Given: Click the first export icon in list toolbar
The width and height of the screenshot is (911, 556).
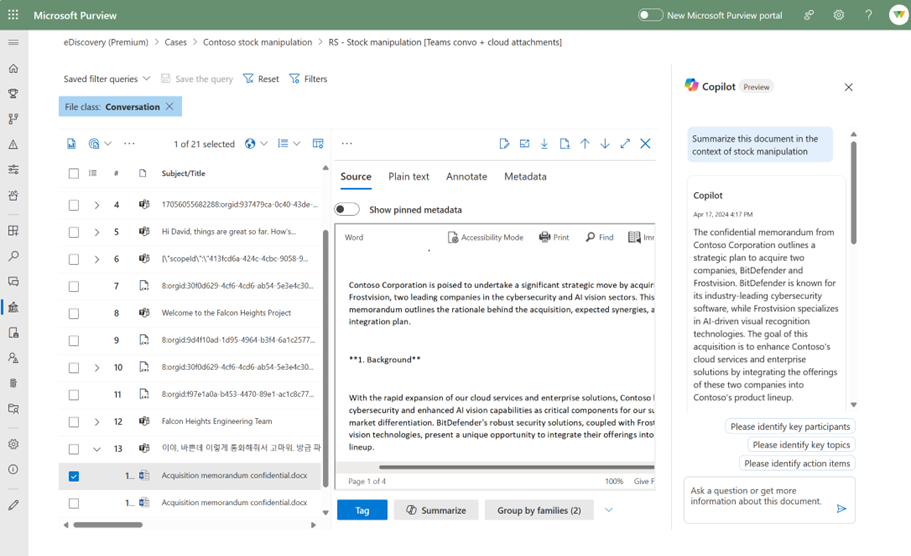Looking at the screenshot, I should (71, 144).
